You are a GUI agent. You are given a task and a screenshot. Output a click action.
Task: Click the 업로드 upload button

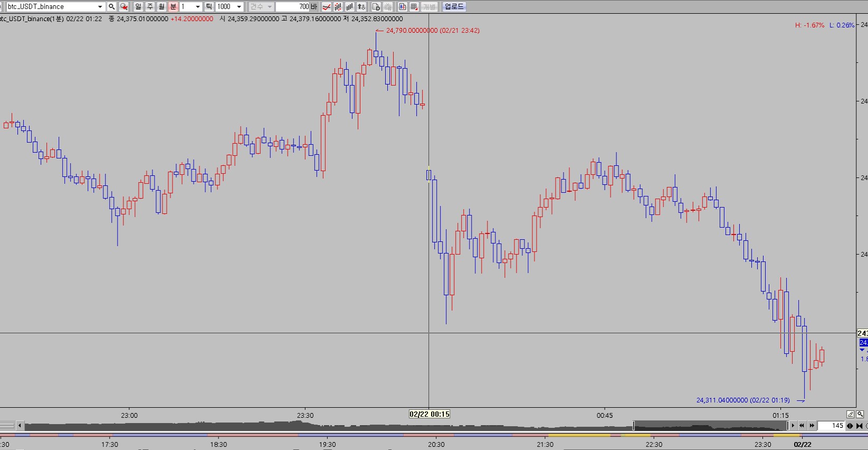point(454,7)
